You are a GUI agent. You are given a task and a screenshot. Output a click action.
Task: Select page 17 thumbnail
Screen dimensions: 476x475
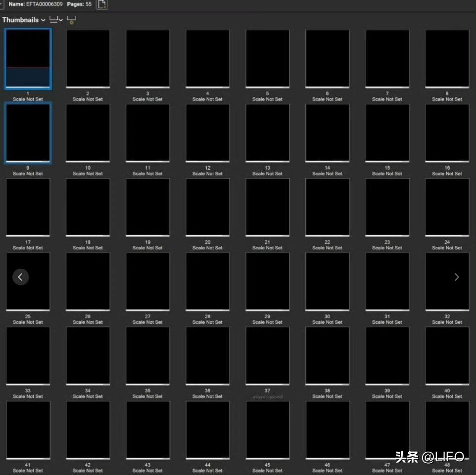pyautogui.click(x=28, y=208)
